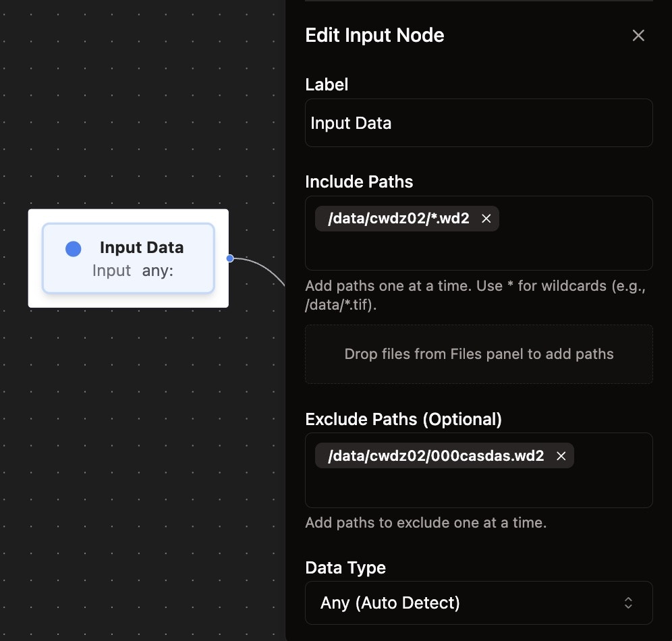Screen dimensions: 672x641
Task: Click the connection wire leaving Input Data node
Action: tap(263, 273)
